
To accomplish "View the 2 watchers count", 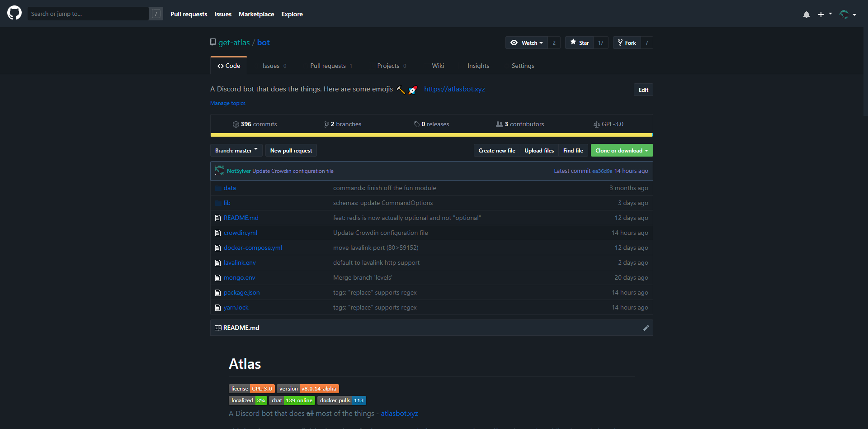I will (x=554, y=43).
